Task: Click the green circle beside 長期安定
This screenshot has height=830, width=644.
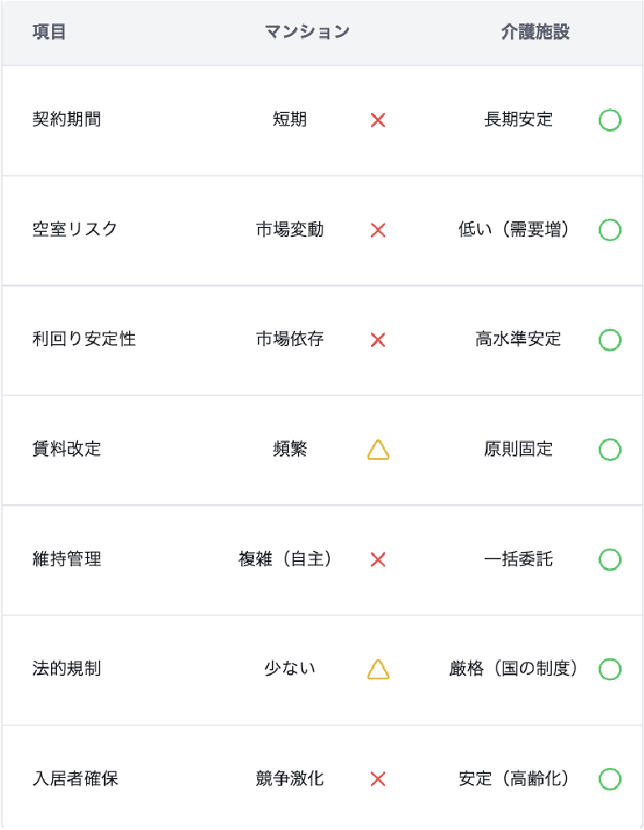Action: pos(610,121)
